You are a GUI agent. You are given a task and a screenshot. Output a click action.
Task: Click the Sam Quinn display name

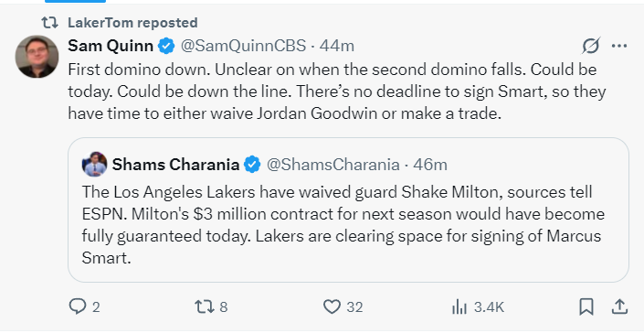(x=111, y=46)
